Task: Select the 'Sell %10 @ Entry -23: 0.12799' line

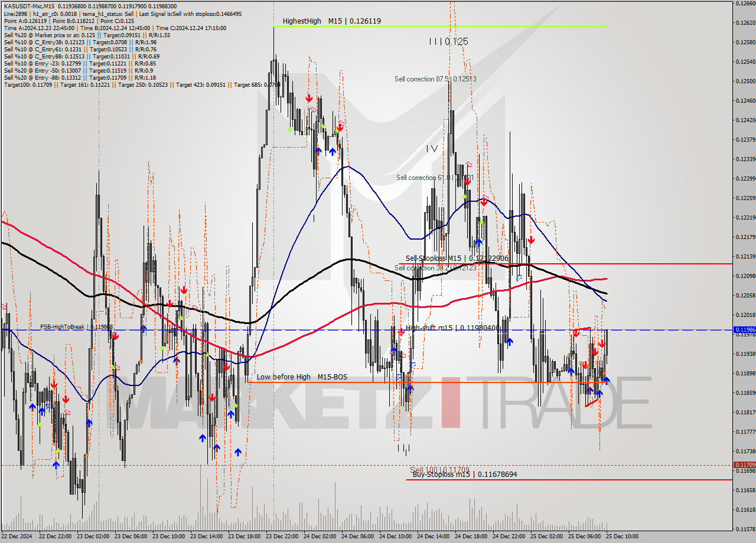Action: [x=80, y=63]
